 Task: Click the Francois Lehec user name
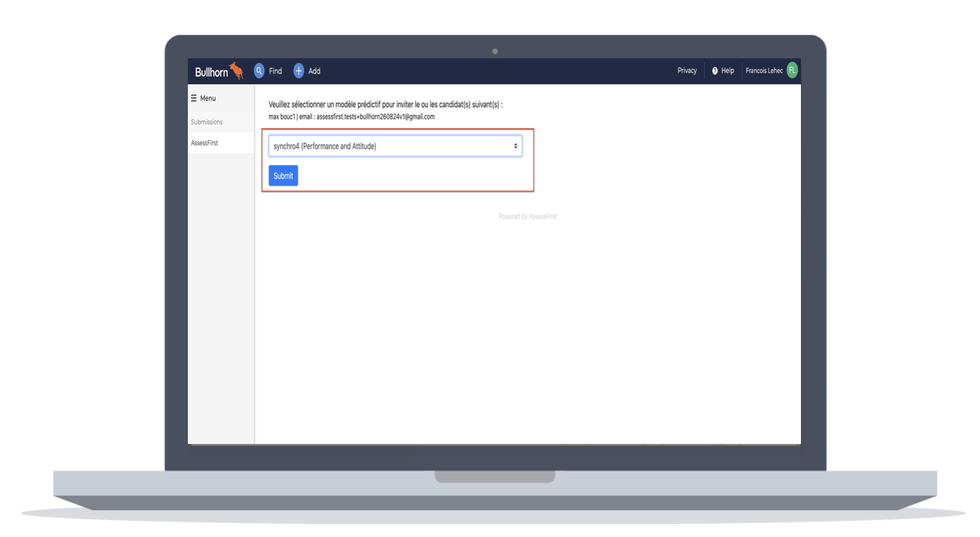(x=764, y=71)
